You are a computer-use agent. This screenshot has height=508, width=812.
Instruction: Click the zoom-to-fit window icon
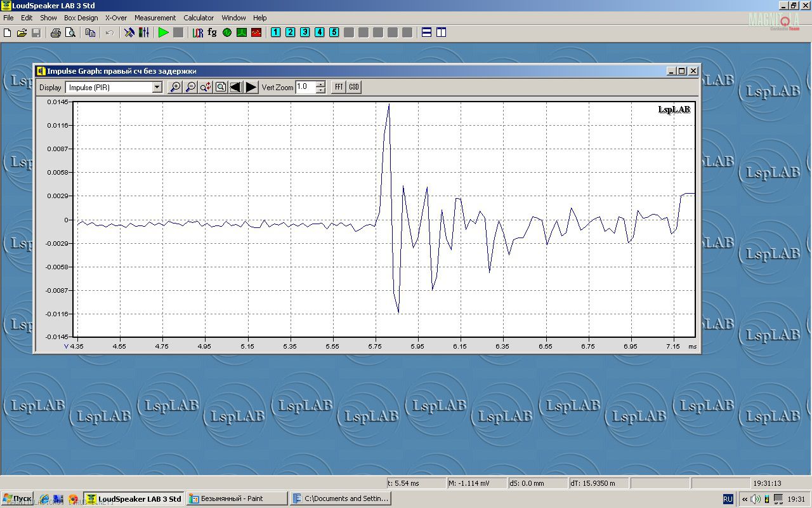221,87
